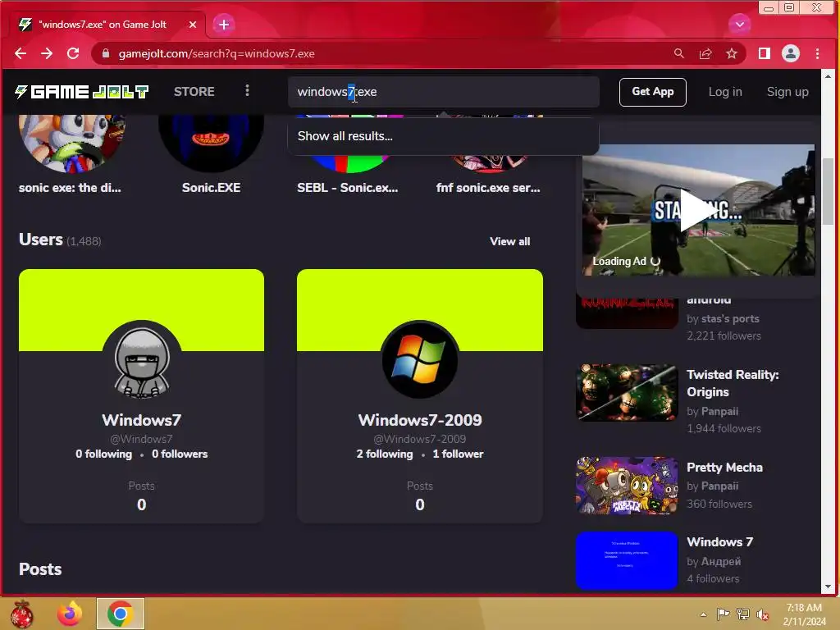Open a new browser tab

(x=224, y=25)
